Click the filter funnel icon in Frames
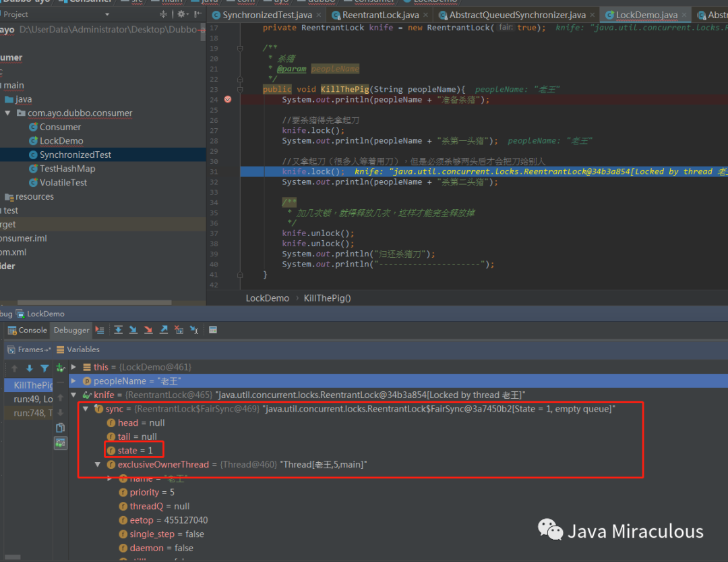The image size is (728, 562). (x=44, y=368)
